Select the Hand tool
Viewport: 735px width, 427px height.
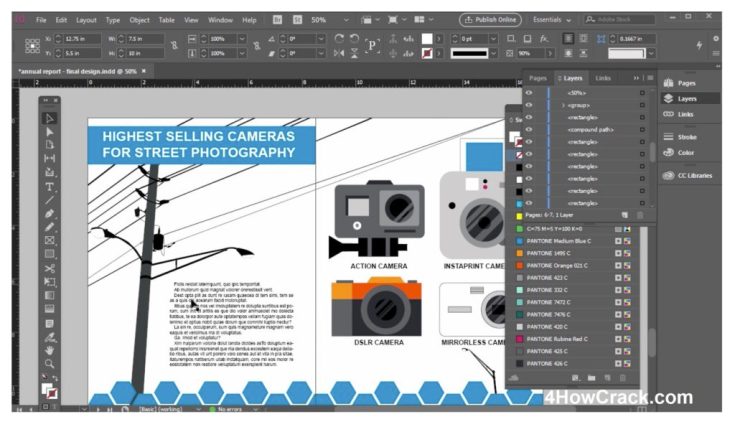click(x=49, y=350)
